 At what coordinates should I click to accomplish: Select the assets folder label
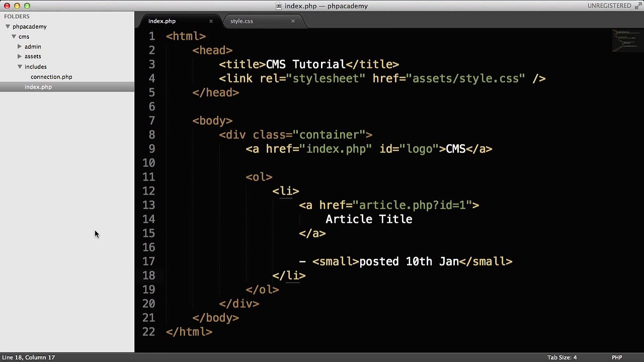33,56
